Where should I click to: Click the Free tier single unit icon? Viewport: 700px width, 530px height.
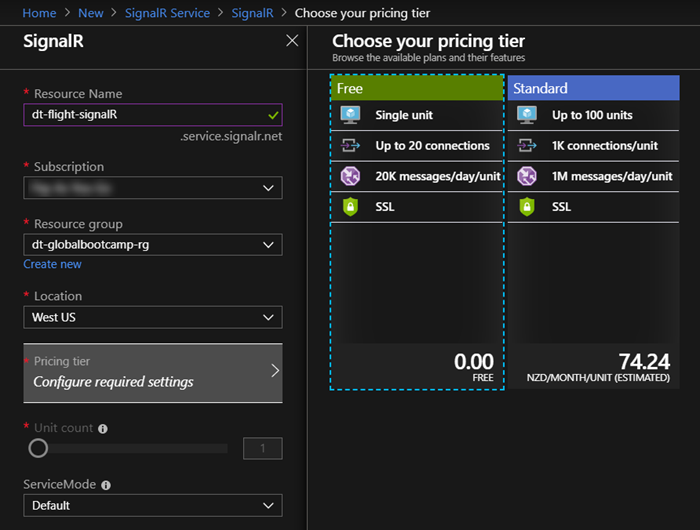click(350, 115)
